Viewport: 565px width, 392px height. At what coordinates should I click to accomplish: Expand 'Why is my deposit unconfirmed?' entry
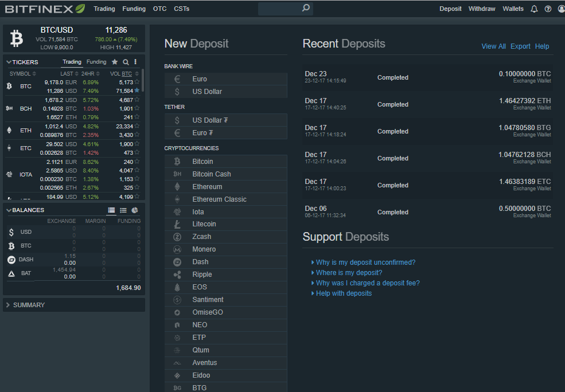click(x=365, y=262)
